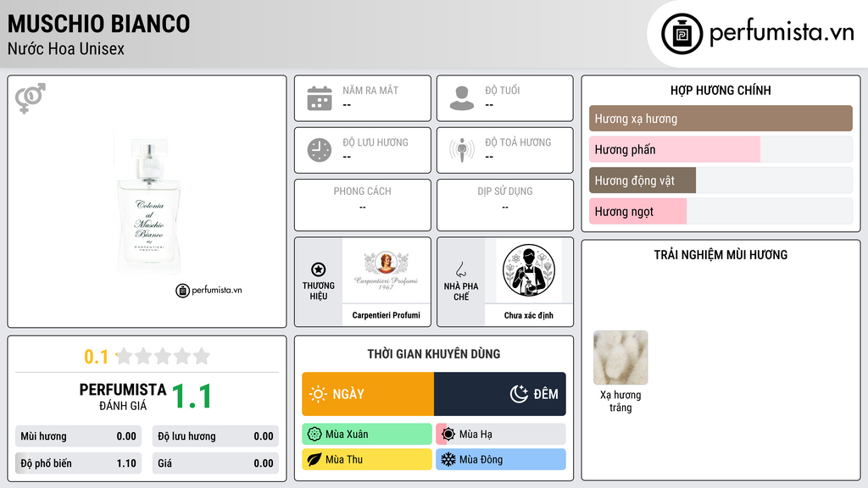Click the Hương ngọt accord bar
The height and width of the screenshot is (488, 868).
coord(721,211)
